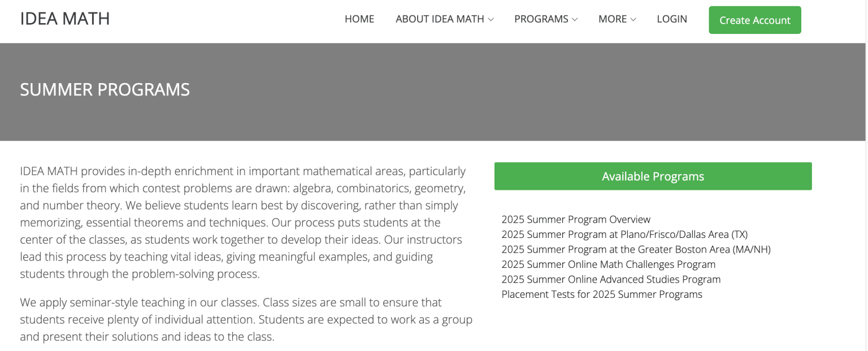Select the LOGIN menu item
Viewport: 868px width, 351px height.
point(672,19)
